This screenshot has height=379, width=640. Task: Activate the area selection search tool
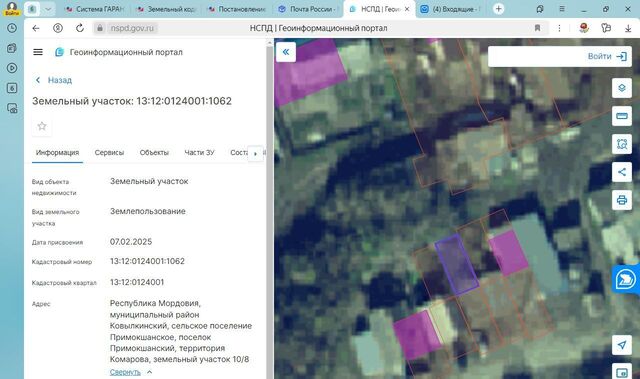(x=622, y=144)
